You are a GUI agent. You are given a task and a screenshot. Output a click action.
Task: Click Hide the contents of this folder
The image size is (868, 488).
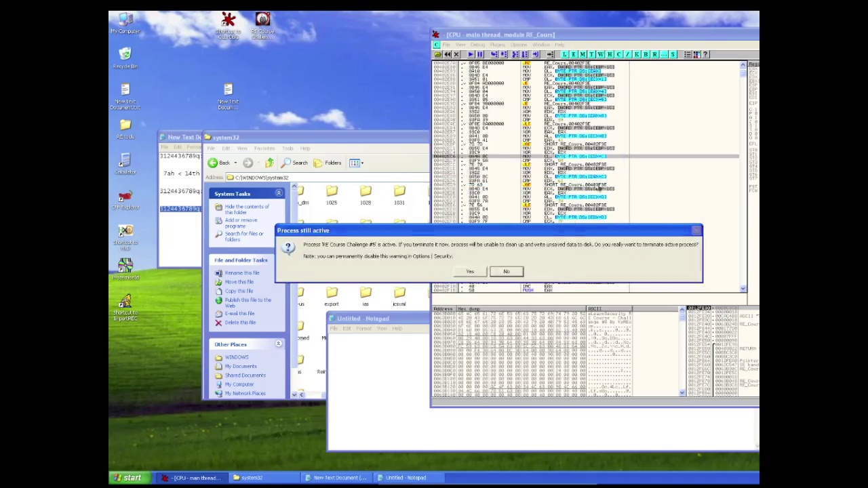pyautogui.click(x=247, y=209)
